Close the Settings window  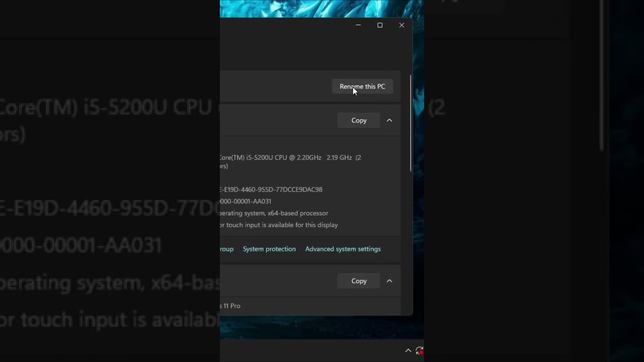tap(401, 25)
